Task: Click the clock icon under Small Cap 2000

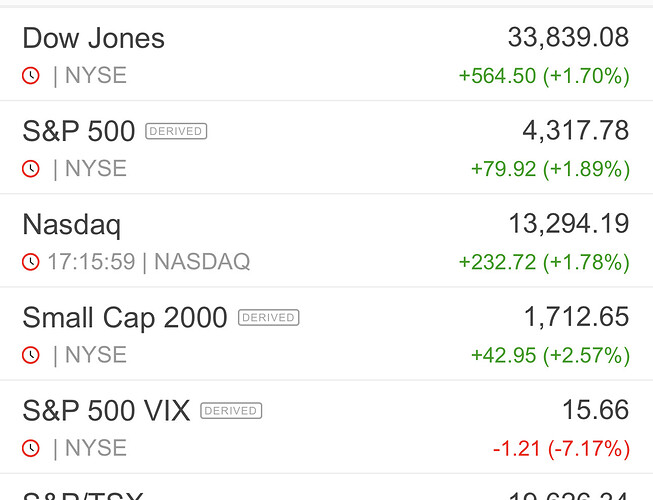Action: click(31, 355)
